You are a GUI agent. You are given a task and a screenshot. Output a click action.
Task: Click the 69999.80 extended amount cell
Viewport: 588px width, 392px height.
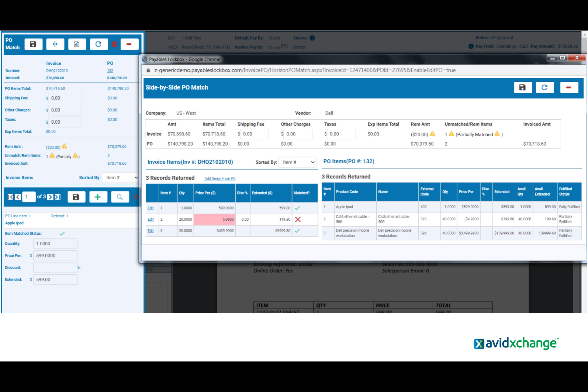click(x=271, y=231)
